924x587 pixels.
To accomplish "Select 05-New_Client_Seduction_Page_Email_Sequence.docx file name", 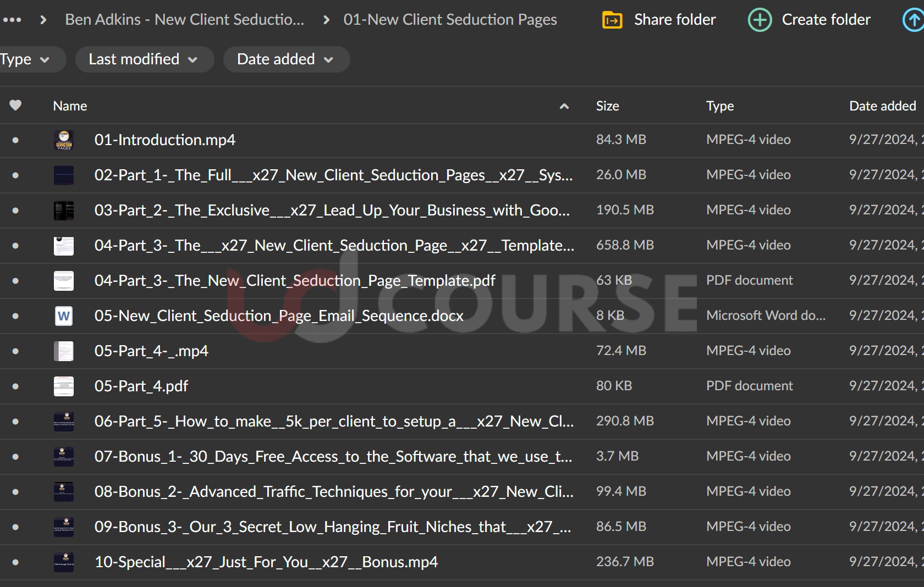I will click(x=279, y=316).
